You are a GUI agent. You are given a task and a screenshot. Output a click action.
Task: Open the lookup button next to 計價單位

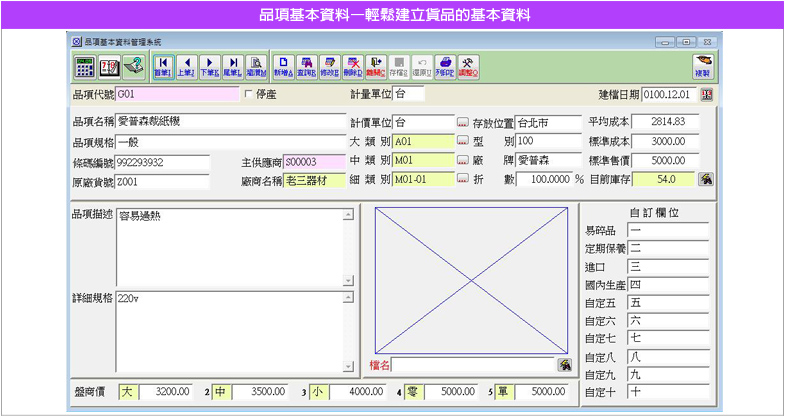click(x=463, y=122)
